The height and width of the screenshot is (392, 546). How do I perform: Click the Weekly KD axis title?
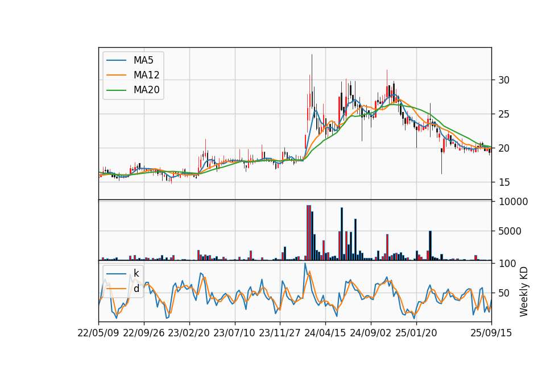[524, 292]
